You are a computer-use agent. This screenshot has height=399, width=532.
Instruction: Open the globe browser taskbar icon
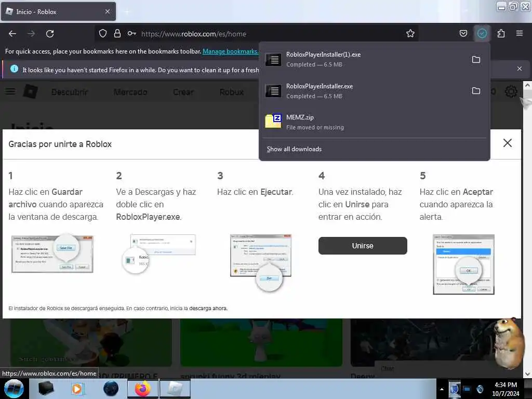point(111,389)
